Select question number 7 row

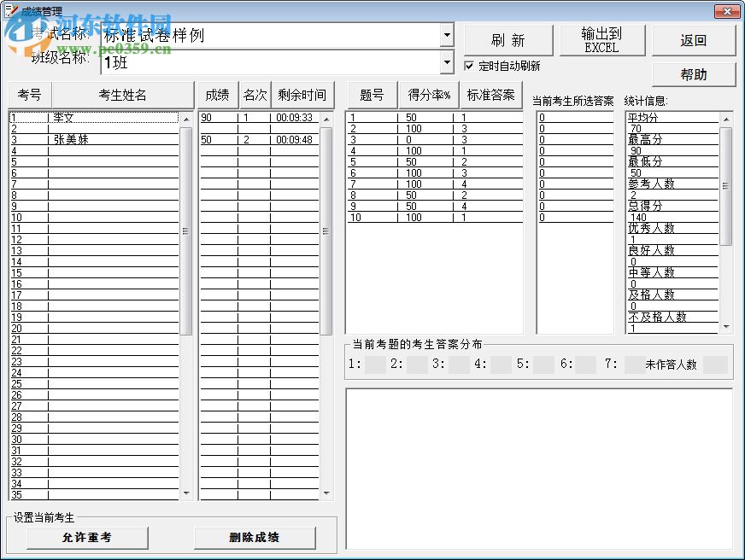point(434,184)
